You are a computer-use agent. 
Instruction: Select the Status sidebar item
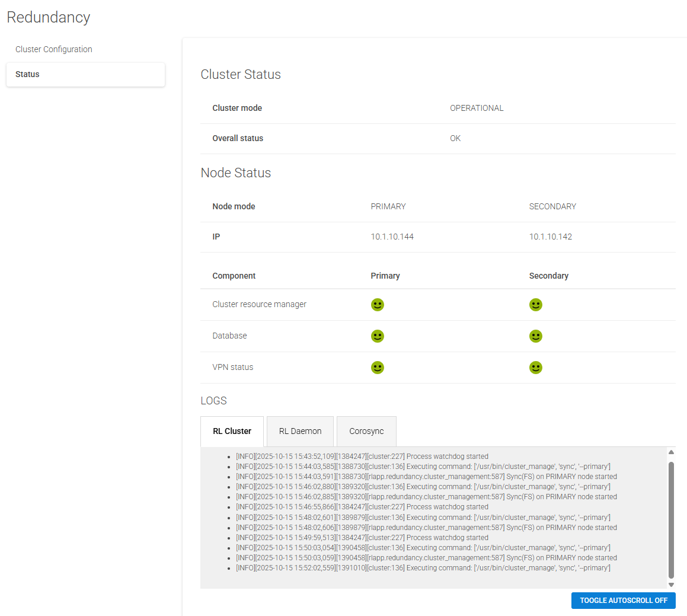pos(85,75)
